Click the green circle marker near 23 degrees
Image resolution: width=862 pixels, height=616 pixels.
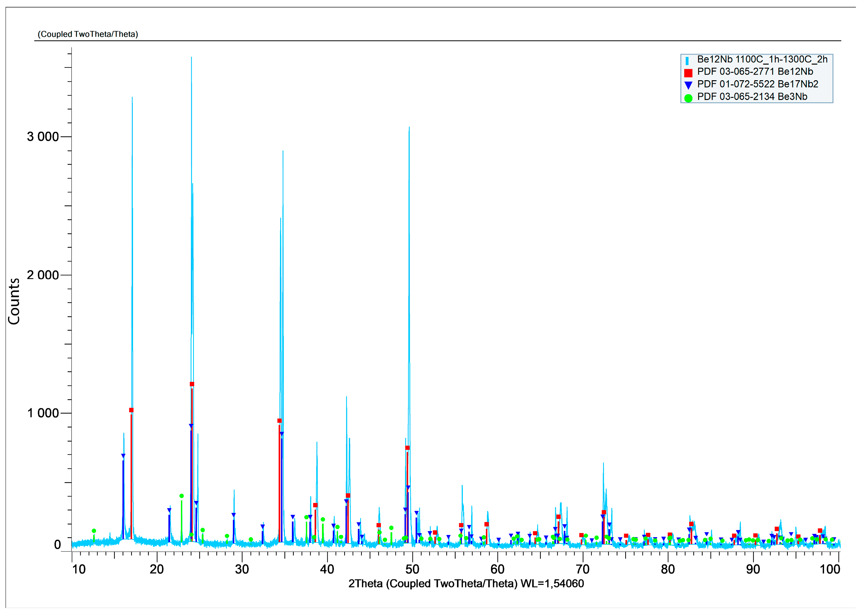click(x=181, y=496)
